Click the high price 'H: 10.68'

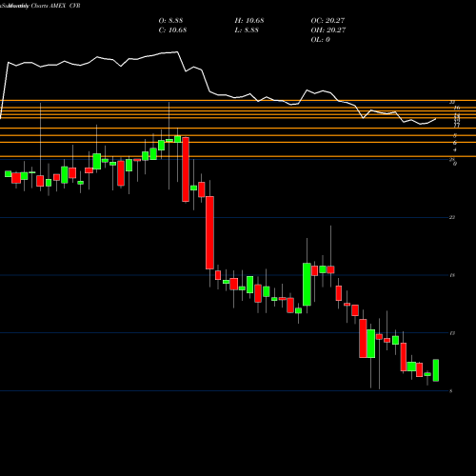(249, 21)
